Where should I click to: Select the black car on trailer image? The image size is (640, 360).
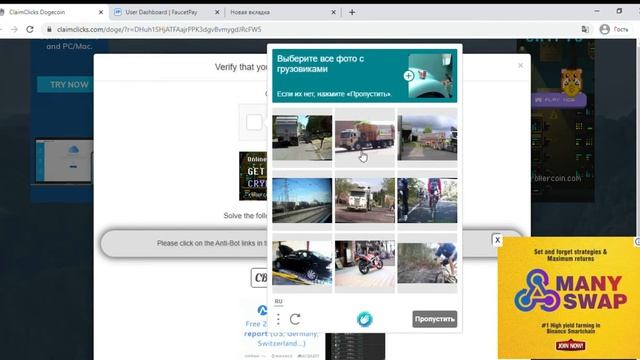(302, 263)
